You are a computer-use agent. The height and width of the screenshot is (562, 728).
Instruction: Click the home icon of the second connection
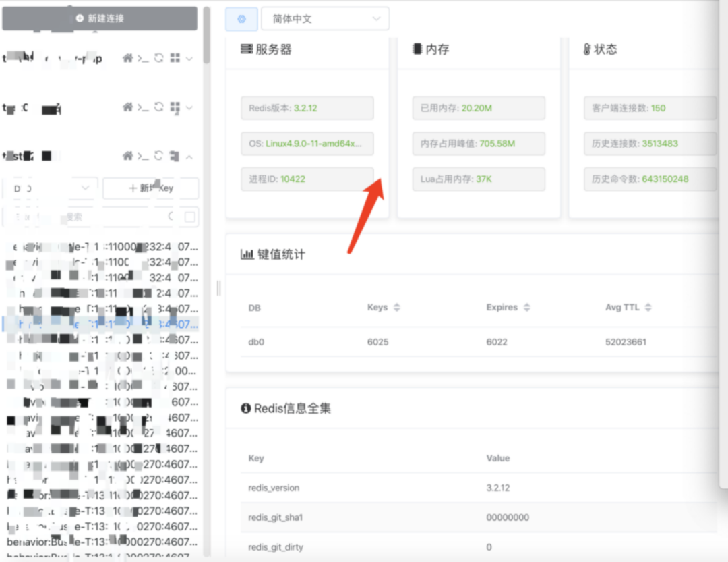point(127,107)
